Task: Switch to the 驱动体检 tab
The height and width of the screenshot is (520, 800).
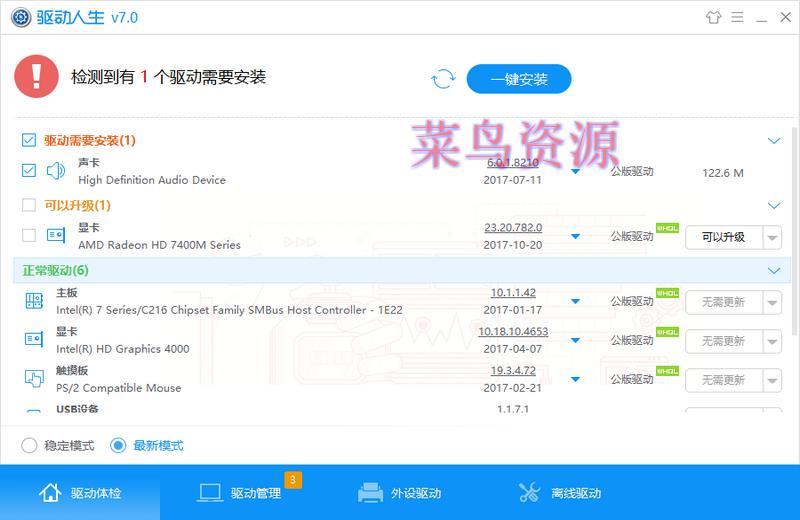Action: 80,493
